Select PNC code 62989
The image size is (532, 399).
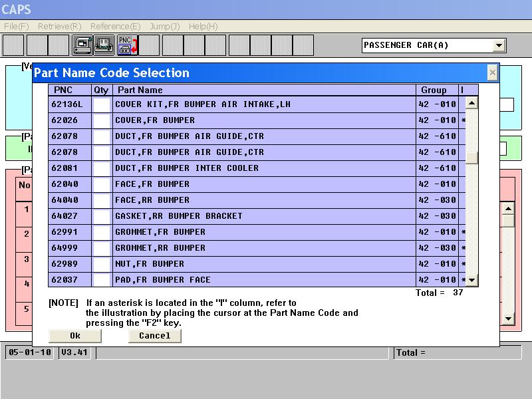tap(65, 264)
